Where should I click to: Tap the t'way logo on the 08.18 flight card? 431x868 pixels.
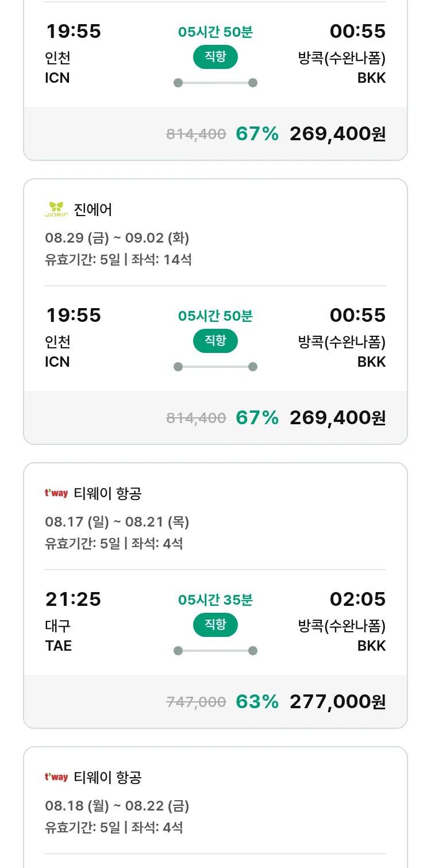[x=56, y=777]
